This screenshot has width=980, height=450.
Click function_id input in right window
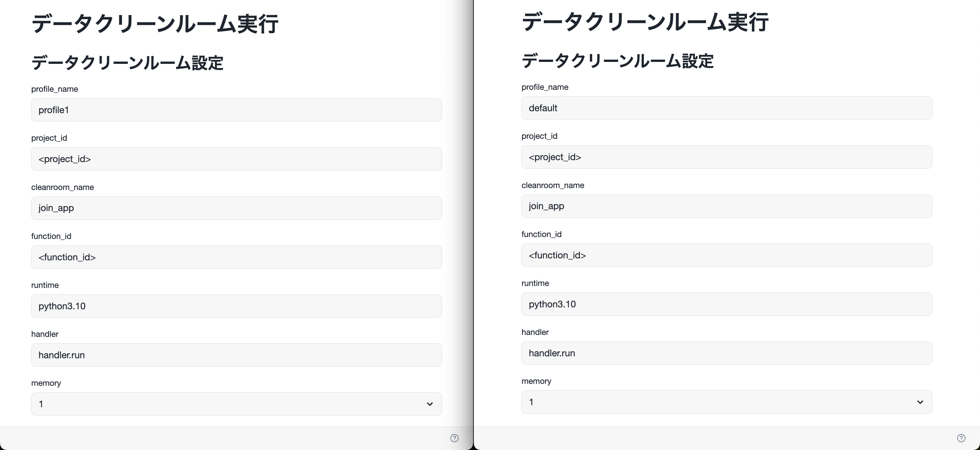tap(726, 255)
